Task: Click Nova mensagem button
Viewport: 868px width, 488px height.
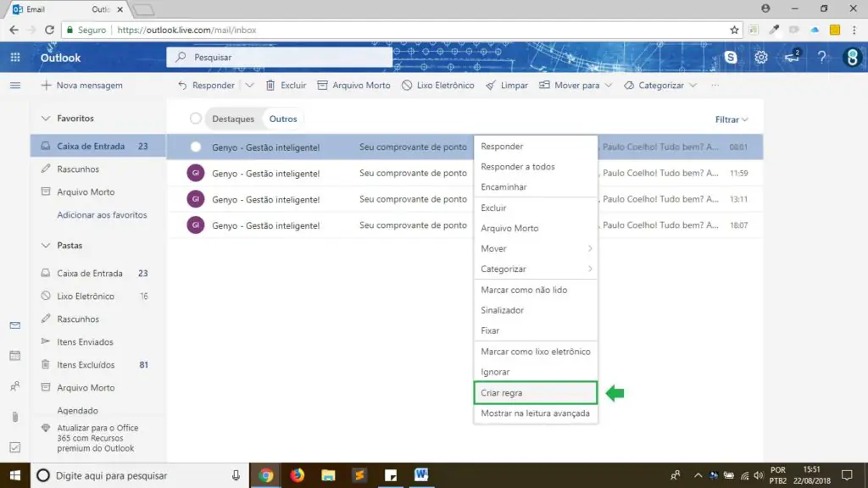Action: click(x=82, y=86)
